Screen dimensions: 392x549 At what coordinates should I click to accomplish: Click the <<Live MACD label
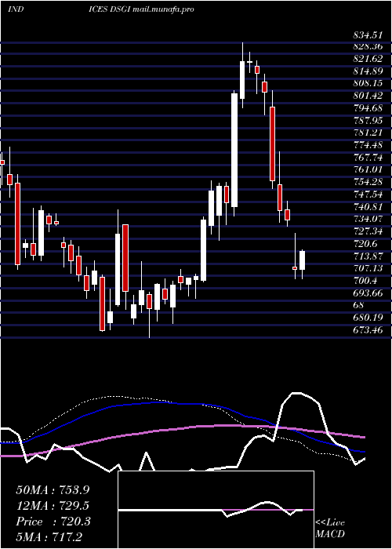coord(330,529)
